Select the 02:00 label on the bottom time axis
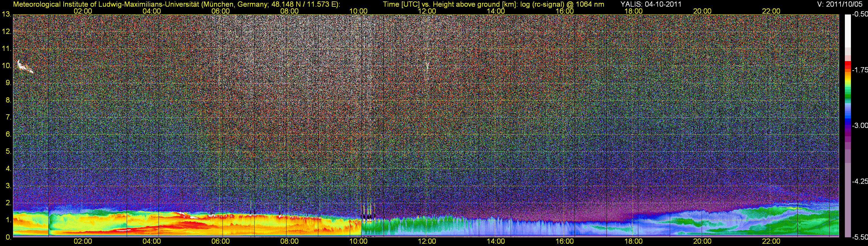 [x=82, y=241]
